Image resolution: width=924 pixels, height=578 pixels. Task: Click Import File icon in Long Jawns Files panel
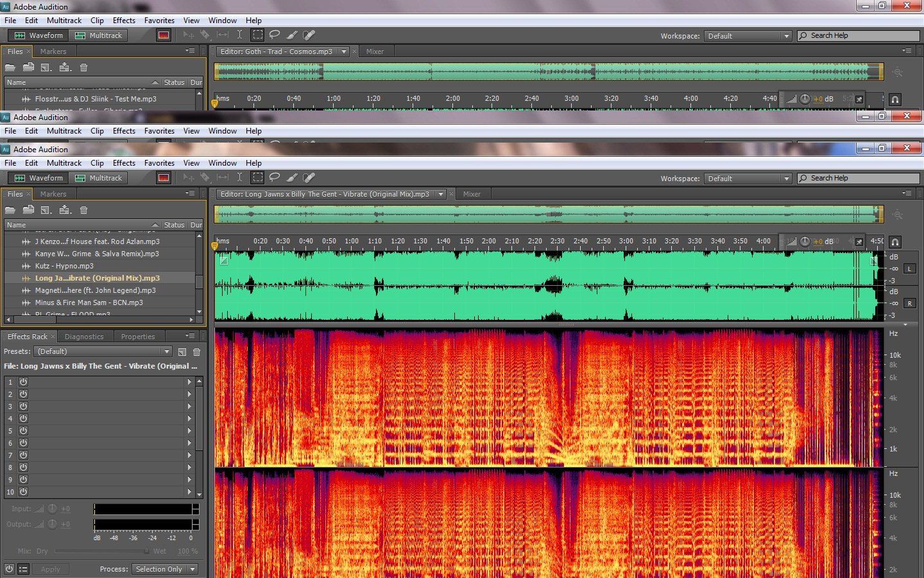(x=28, y=210)
